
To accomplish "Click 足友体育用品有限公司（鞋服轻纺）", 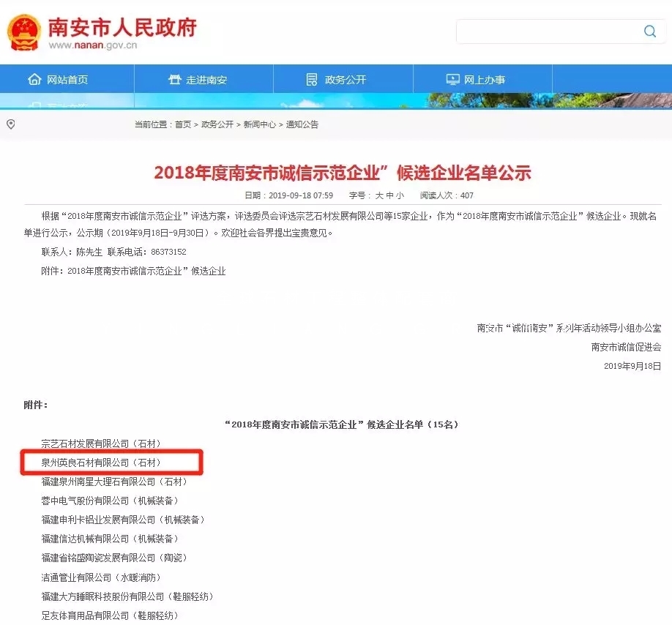I will click(110, 615).
